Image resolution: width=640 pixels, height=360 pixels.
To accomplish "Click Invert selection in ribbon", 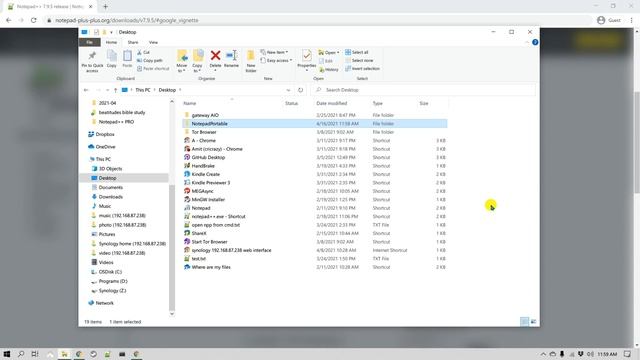I will click(x=362, y=69).
